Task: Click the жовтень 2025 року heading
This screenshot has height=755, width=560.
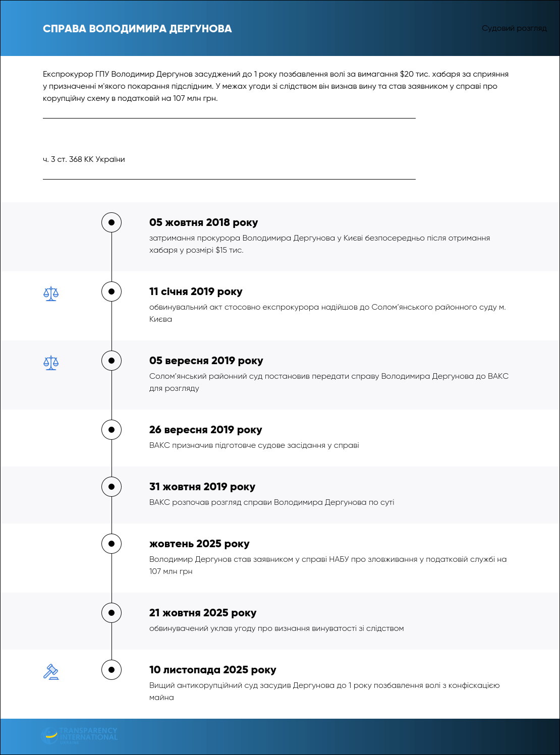Action: [199, 544]
